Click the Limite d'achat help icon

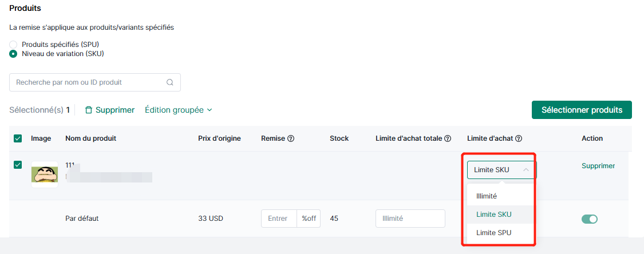(518, 138)
